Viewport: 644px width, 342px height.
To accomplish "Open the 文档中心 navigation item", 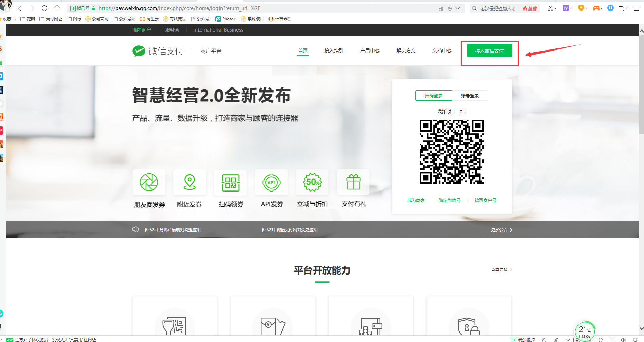I will tap(442, 51).
